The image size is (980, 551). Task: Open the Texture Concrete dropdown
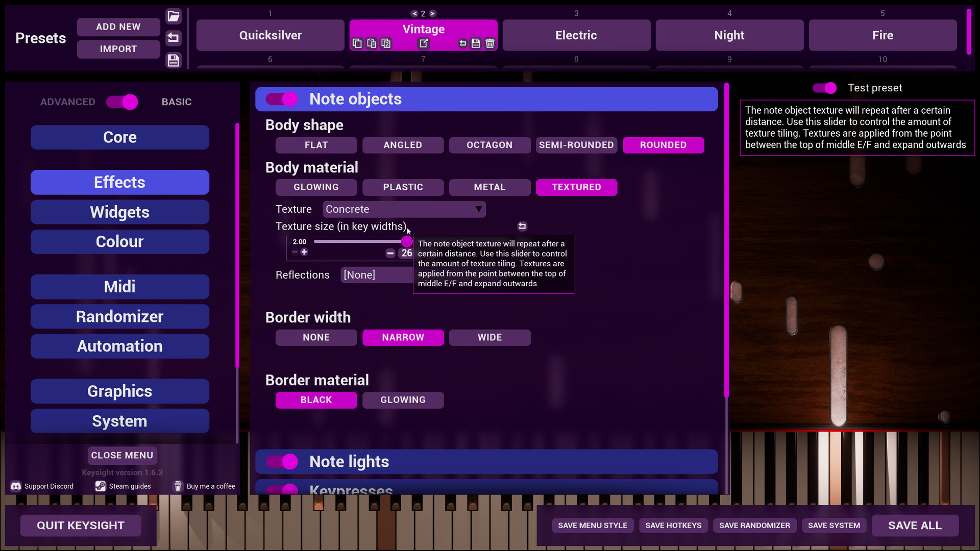tap(404, 209)
